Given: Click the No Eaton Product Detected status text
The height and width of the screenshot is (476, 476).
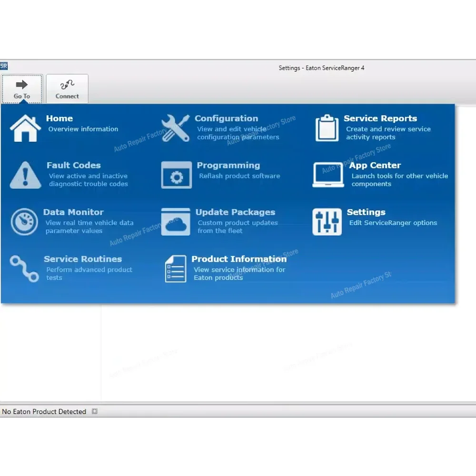Looking at the screenshot, I should tap(44, 411).
